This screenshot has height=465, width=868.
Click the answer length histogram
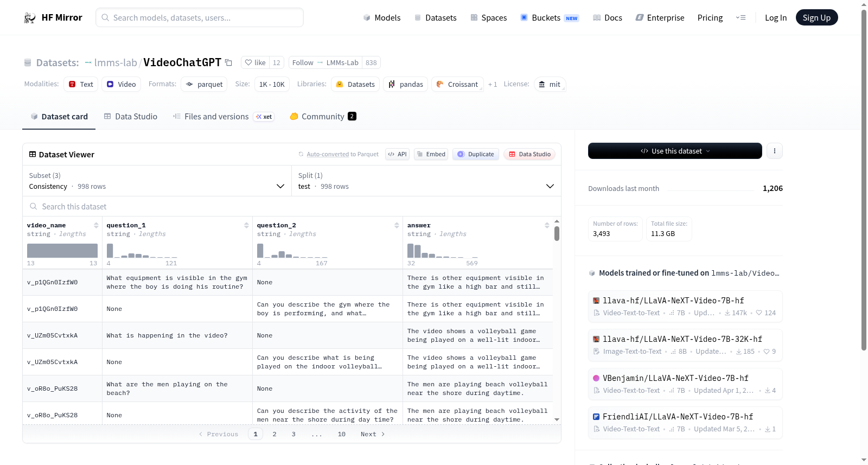[x=443, y=251]
